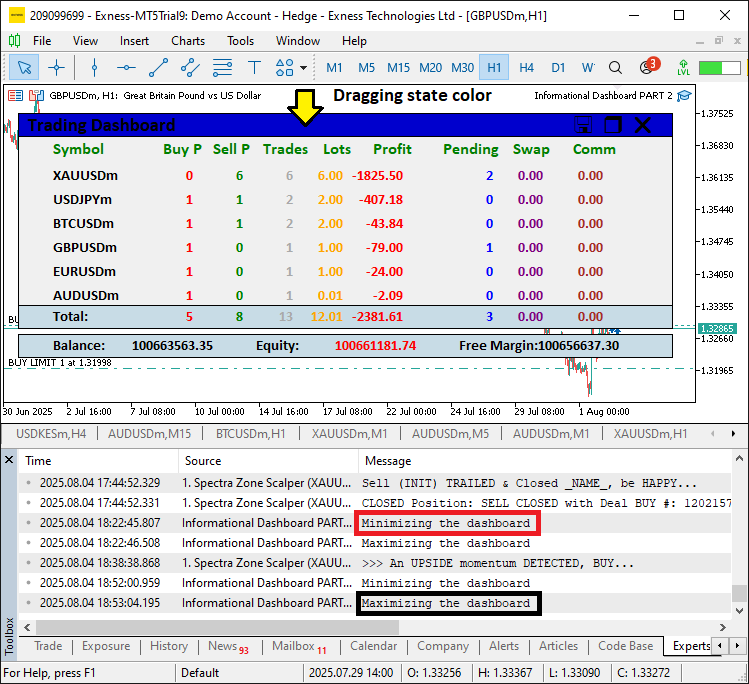Image resolution: width=749 pixels, height=684 pixels.
Task: Close the Toolbox panel
Action: pos(9,460)
